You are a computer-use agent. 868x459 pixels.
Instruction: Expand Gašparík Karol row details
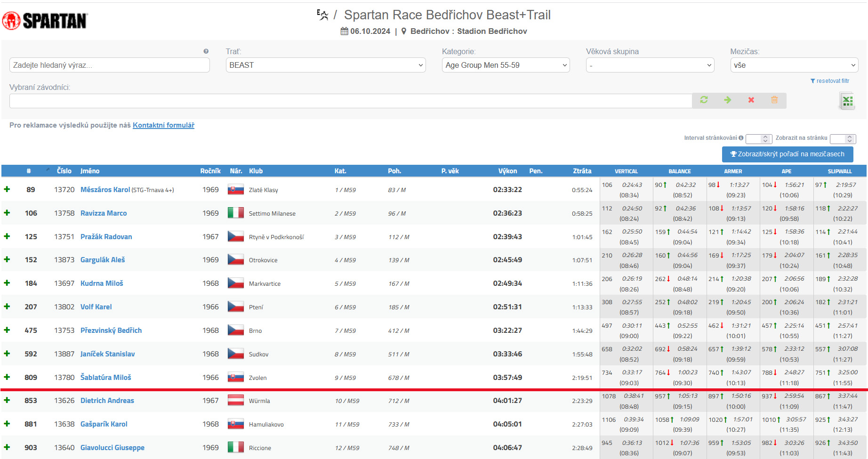point(7,424)
